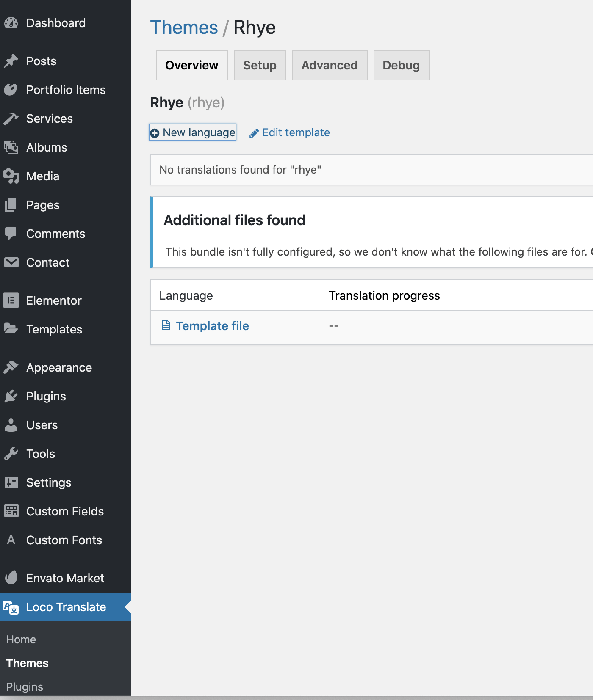593x700 pixels.
Task: Open Loco Translate Plugins submenu item
Action: pos(25,686)
